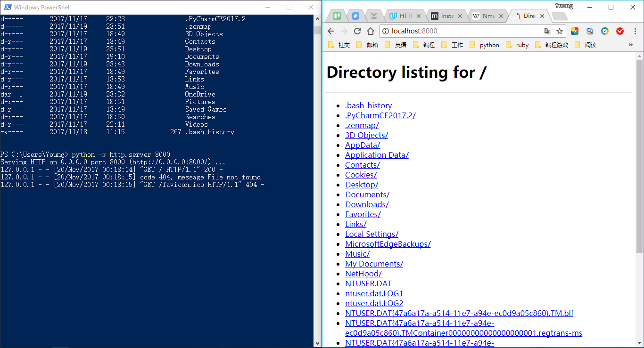Open the Desktop/ link
Image resolution: width=644 pixels, height=348 pixels.
click(x=362, y=185)
